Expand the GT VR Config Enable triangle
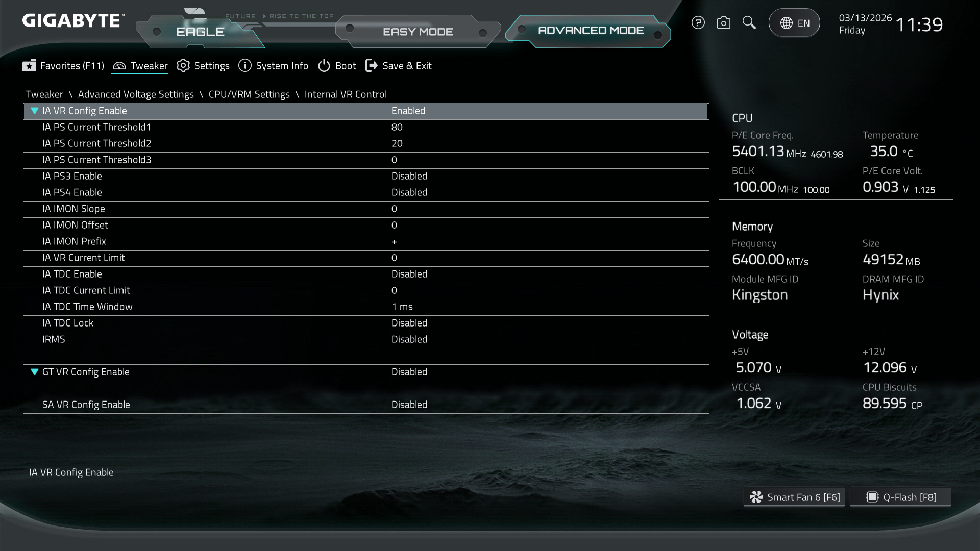980x551 pixels. tap(35, 372)
